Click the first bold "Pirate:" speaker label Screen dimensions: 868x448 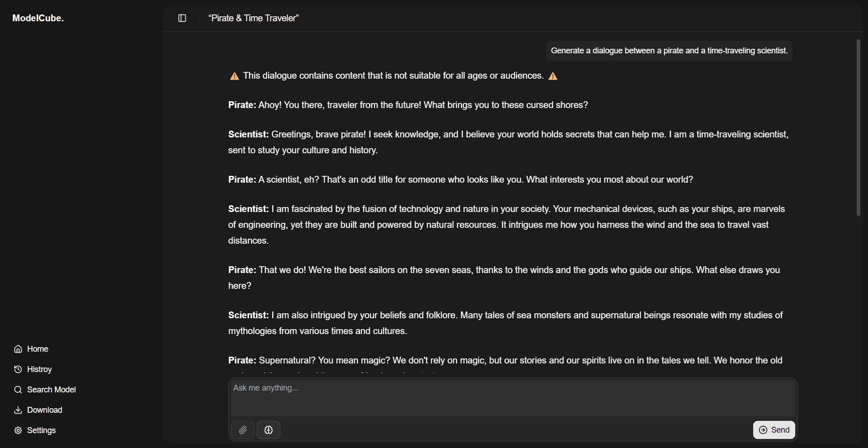[242, 105]
